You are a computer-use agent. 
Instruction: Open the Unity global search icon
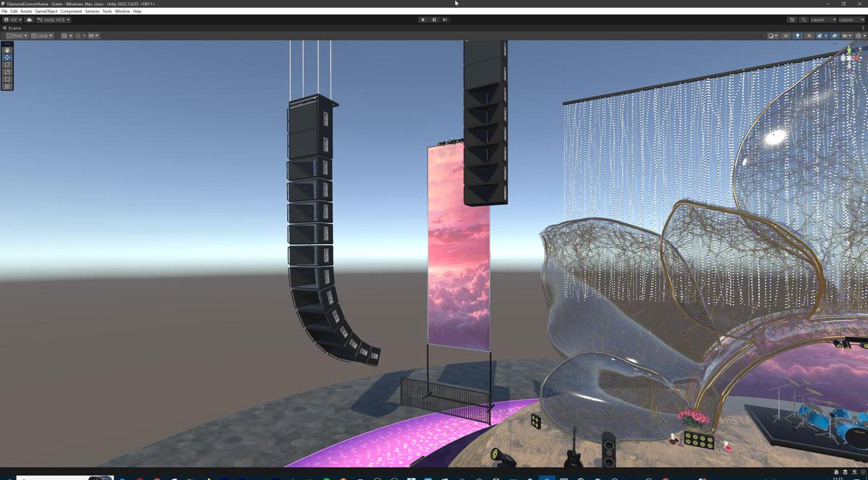[804, 20]
